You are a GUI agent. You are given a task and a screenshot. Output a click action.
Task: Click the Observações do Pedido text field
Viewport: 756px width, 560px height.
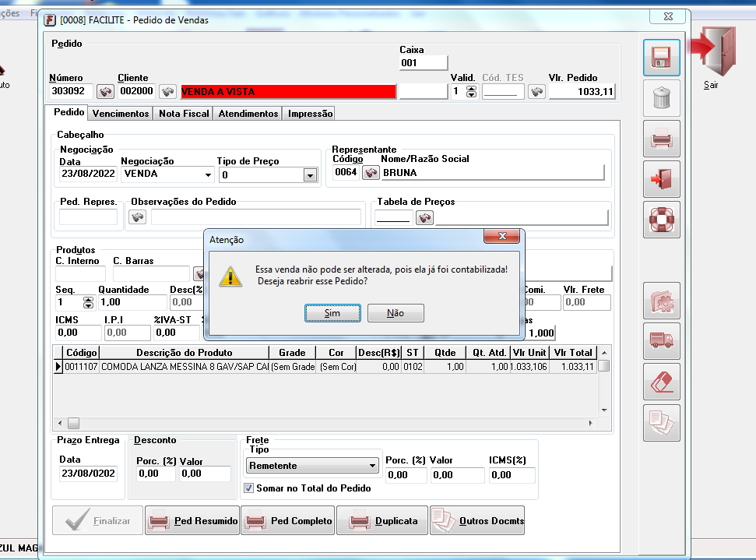(255, 217)
